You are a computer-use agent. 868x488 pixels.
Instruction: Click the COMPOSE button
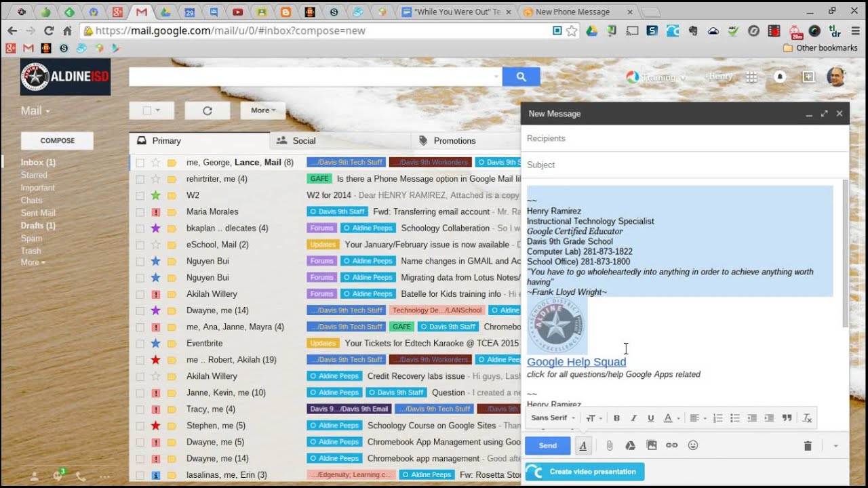coord(57,140)
